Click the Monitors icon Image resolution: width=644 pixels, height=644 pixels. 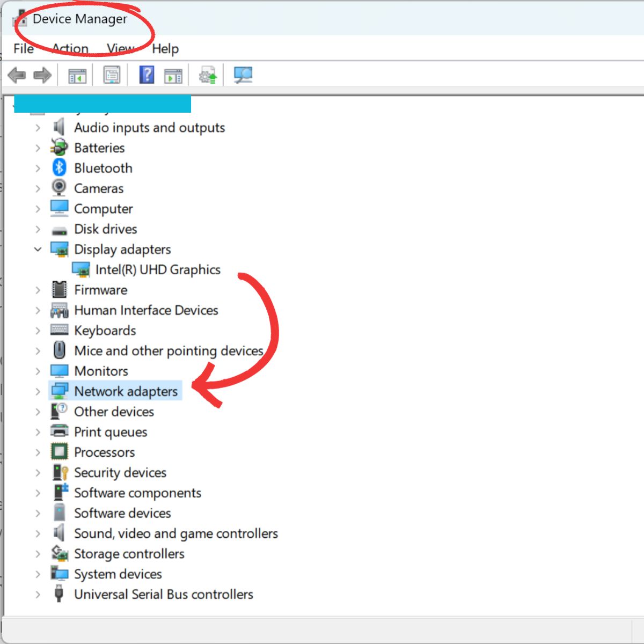[59, 371]
